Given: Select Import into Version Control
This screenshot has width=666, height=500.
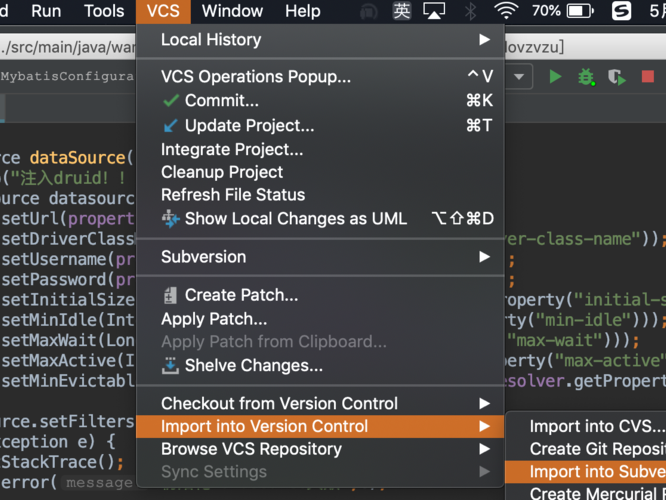Looking at the screenshot, I should tap(320, 427).
